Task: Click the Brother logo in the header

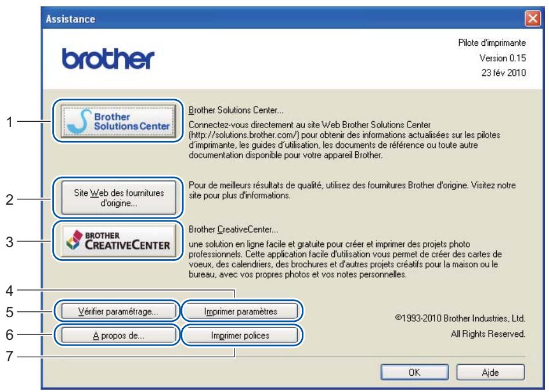Action: pos(108,59)
